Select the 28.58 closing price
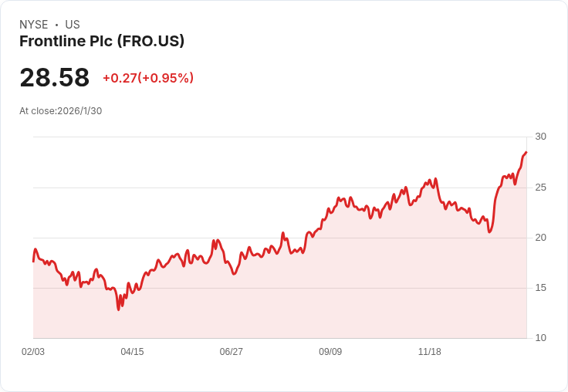The width and height of the screenshot is (568, 392). point(54,78)
